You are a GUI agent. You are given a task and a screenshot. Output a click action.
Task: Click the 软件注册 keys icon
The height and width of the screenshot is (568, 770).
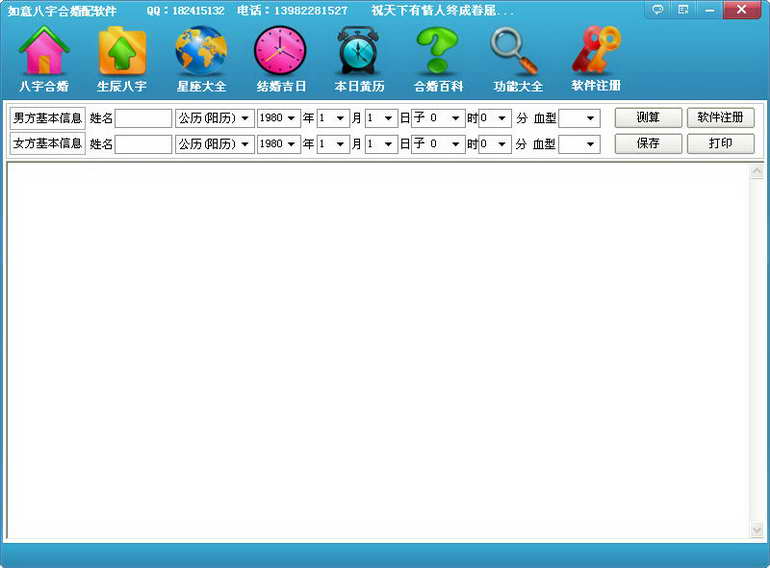coord(596,50)
